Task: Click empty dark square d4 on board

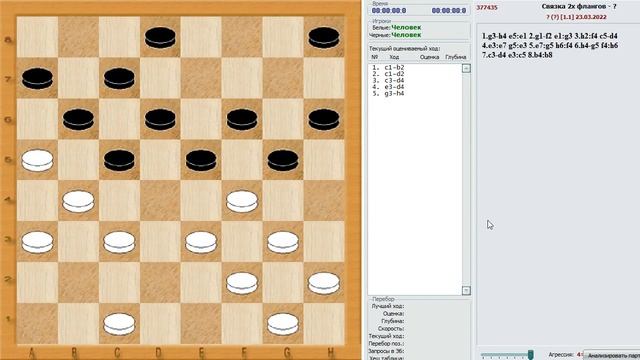Action: click(x=160, y=201)
